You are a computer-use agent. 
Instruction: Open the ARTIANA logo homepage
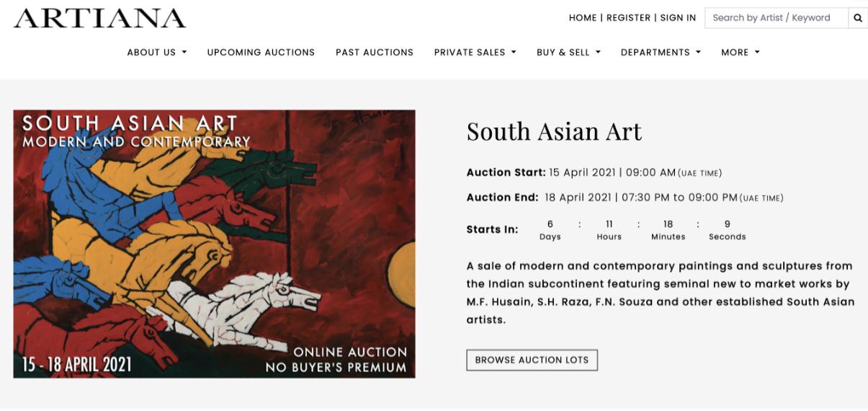pos(99,19)
